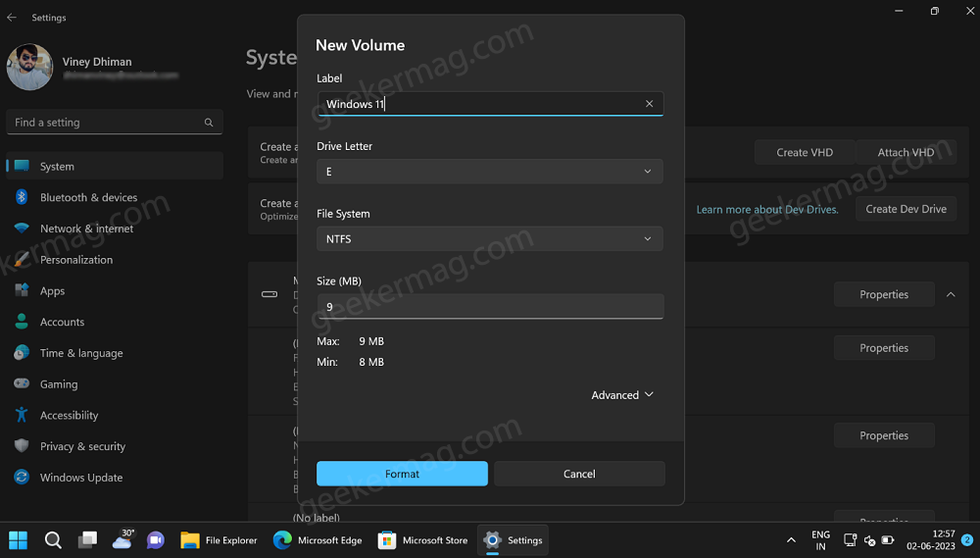This screenshot has width=980, height=558.
Task: Go back using the Settings back arrow
Action: [x=12, y=18]
